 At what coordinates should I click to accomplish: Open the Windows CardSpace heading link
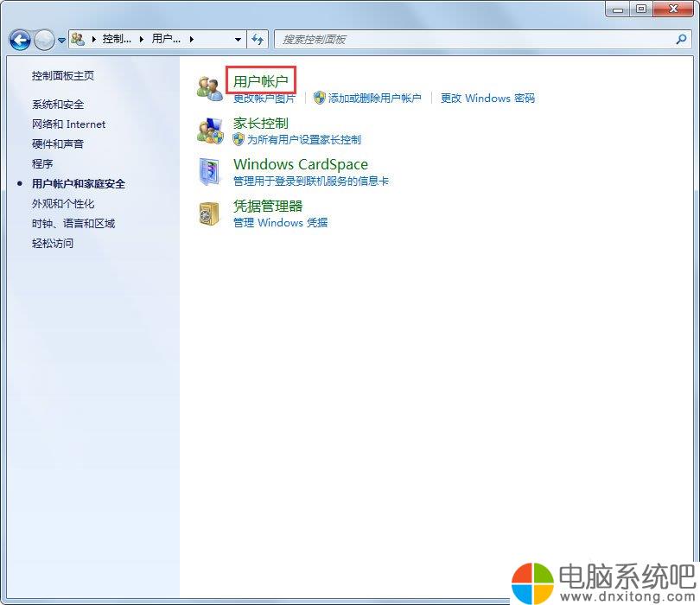coord(301,164)
